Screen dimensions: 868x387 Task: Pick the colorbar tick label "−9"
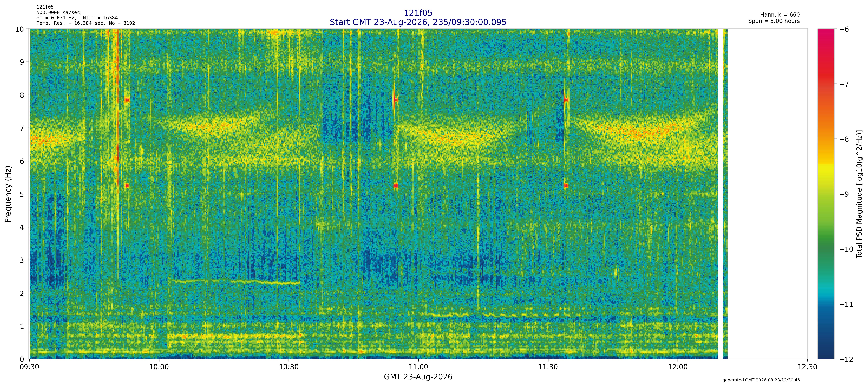point(844,194)
